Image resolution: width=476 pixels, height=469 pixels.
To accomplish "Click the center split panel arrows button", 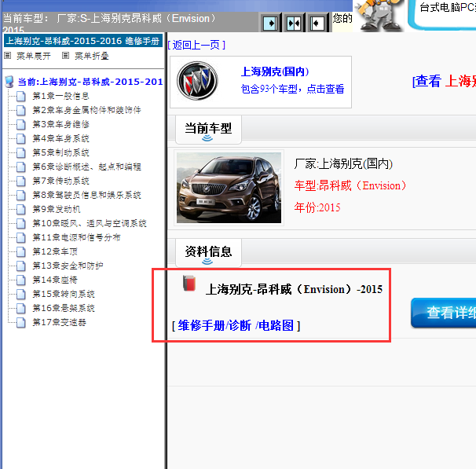I will click(294, 23).
